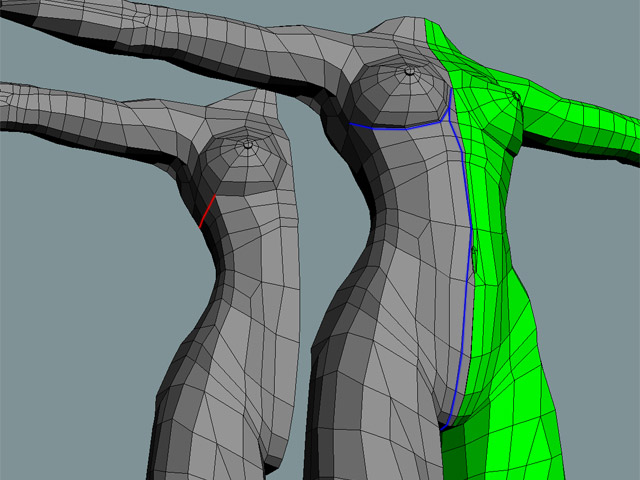Select the red highlighted edge on left model
The image size is (640, 480).
coord(207,210)
